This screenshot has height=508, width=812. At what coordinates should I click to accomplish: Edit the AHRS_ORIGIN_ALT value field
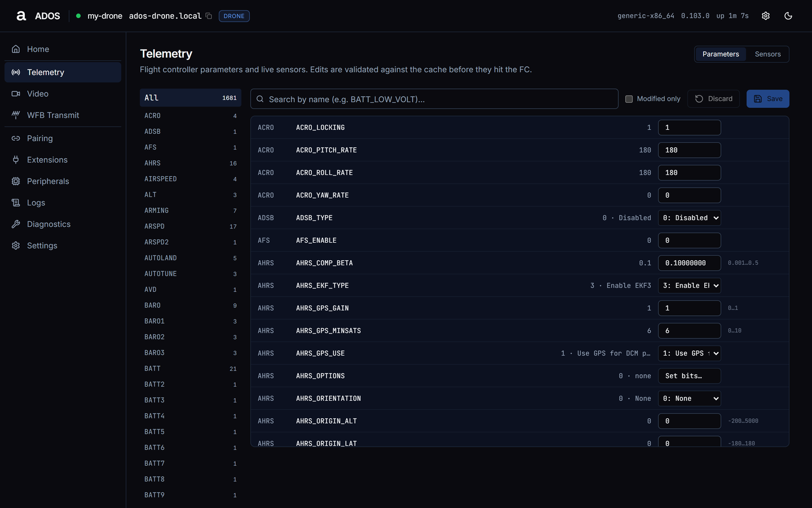pos(690,421)
